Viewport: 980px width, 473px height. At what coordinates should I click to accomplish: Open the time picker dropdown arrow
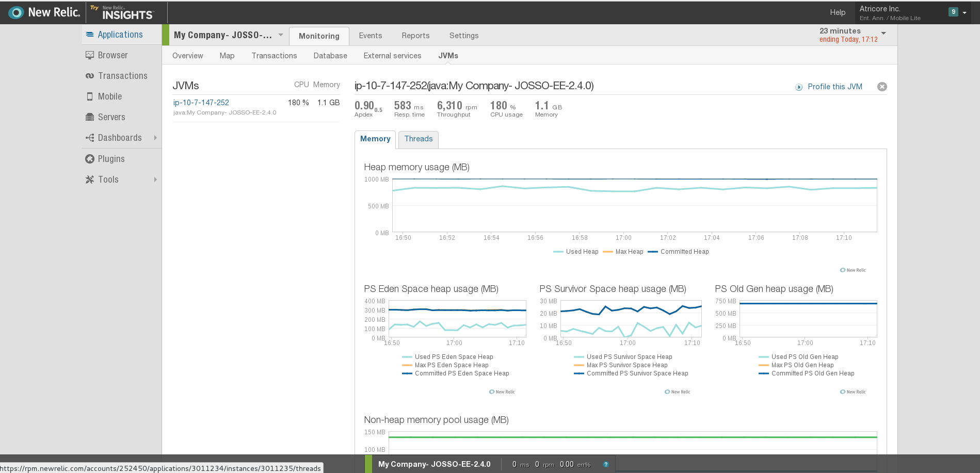point(883,34)
